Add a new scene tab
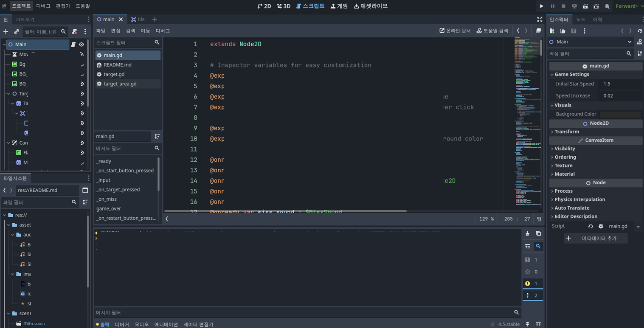The width and height of the screenshot is (644, 328). (x=155, y=19)
